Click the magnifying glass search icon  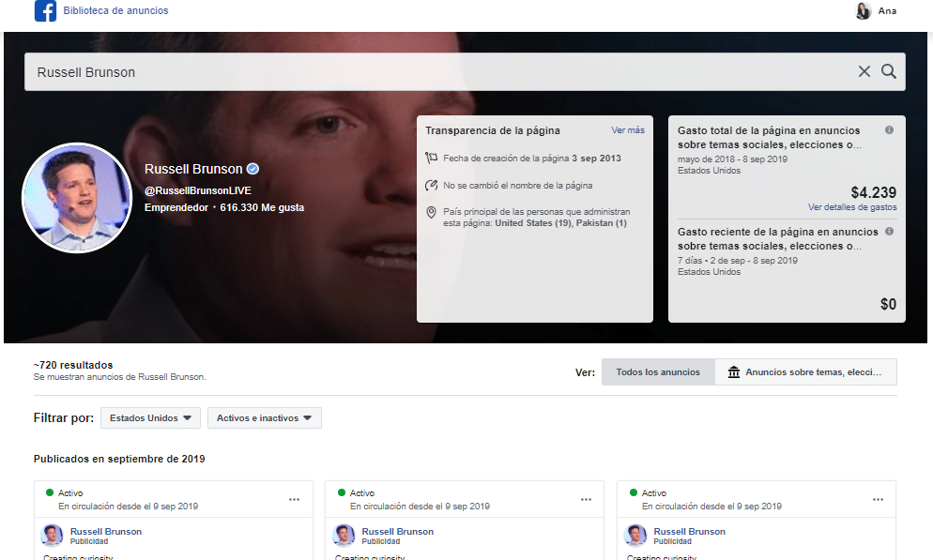click(888, 71)
